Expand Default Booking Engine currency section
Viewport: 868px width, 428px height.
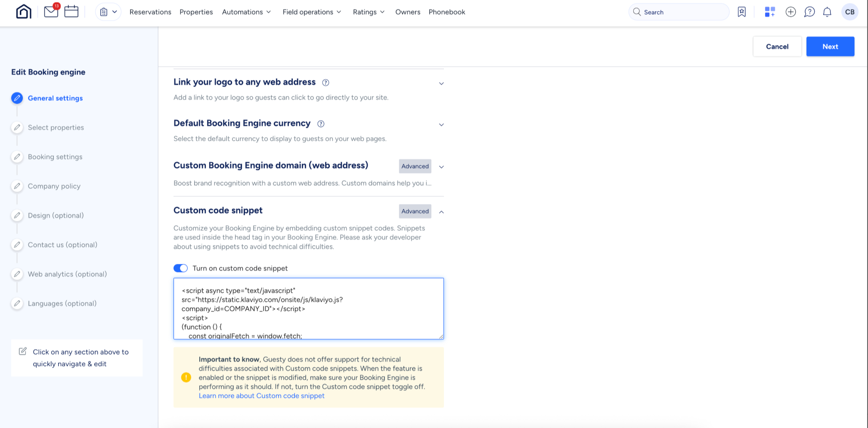coord(441,125)
